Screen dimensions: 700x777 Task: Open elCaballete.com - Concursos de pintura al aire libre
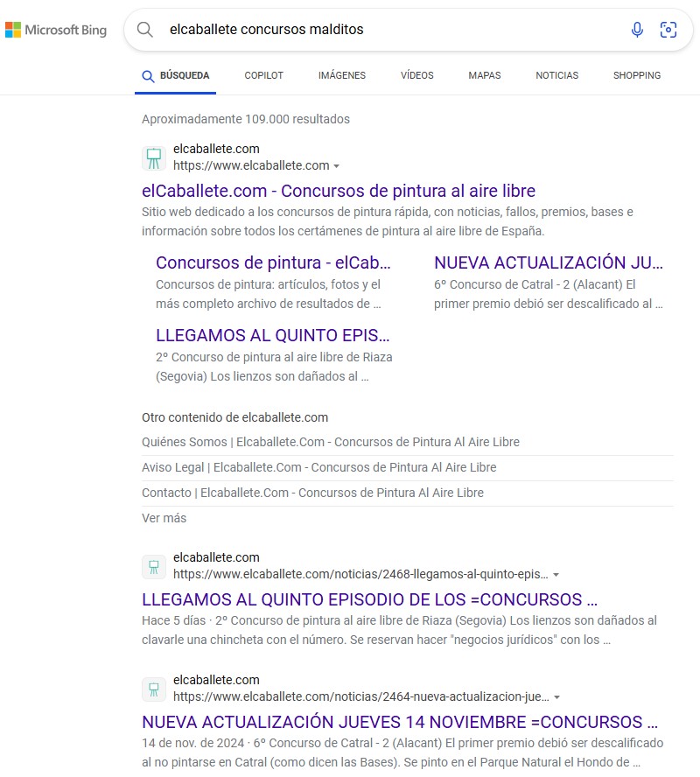[339, 191]
